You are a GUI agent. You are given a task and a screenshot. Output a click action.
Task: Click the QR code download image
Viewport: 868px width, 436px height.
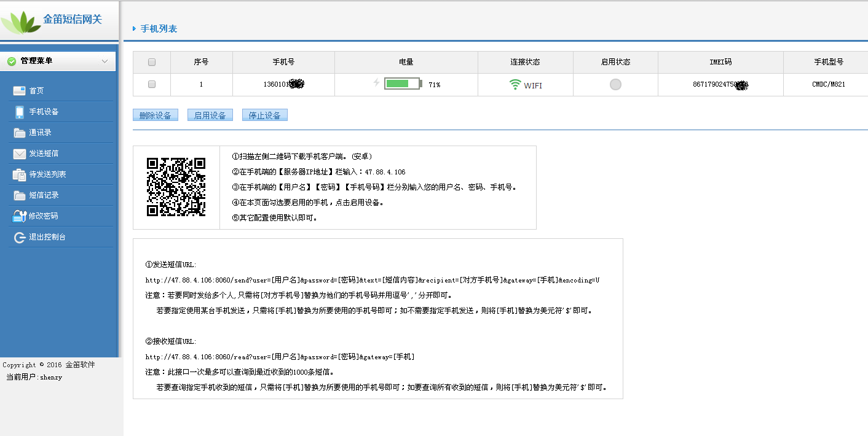pyautogui.click(x=176, y=187)
